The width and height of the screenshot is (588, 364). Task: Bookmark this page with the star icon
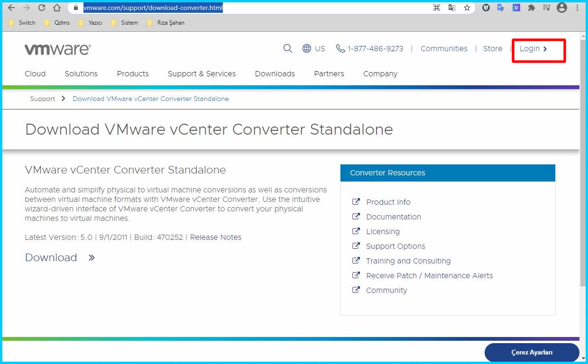(x=468, y=8)
